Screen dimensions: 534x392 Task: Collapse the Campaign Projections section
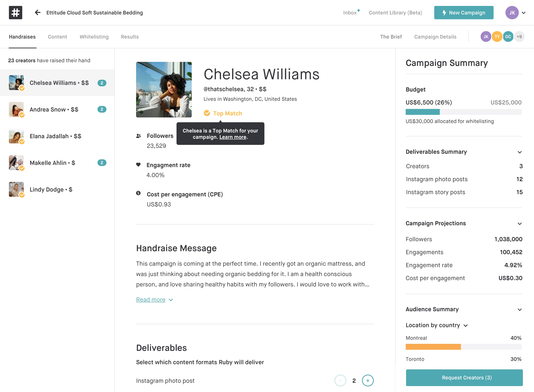click(x=520, y=224)
